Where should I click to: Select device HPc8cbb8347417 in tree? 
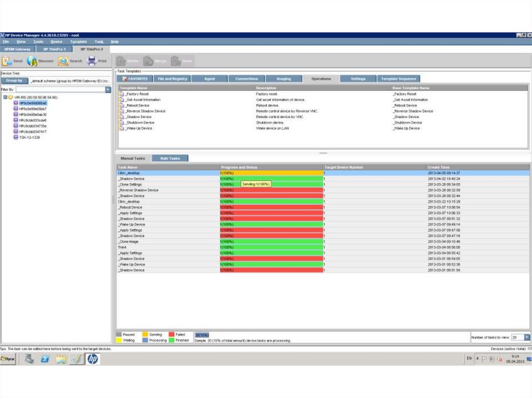tap(33, 131)
